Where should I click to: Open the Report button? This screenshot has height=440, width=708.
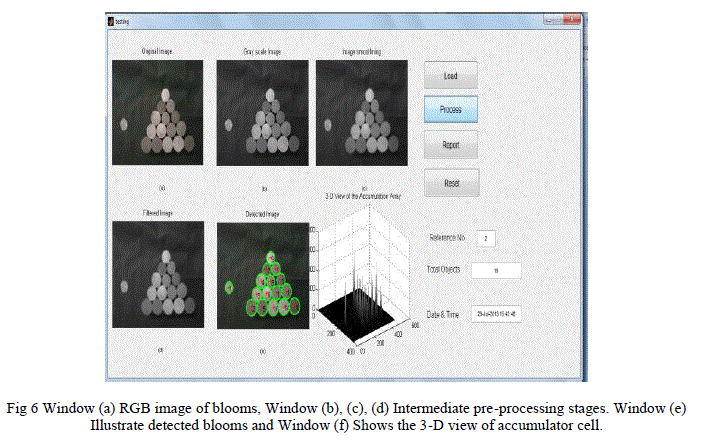pyautogui.click(x=450, y=145)
